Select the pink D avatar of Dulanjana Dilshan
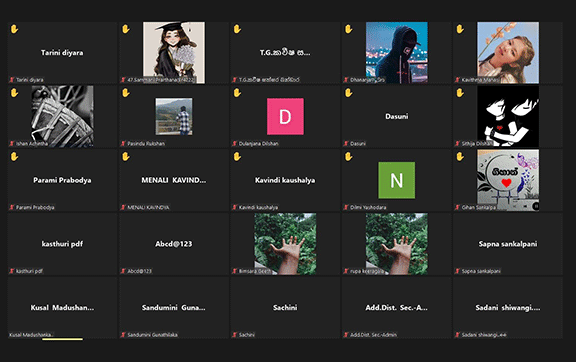Screen dimensions: 576x362 (x=285, y=117)
